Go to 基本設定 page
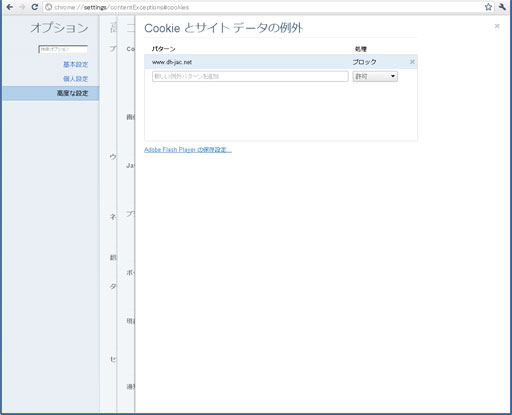 76,64
